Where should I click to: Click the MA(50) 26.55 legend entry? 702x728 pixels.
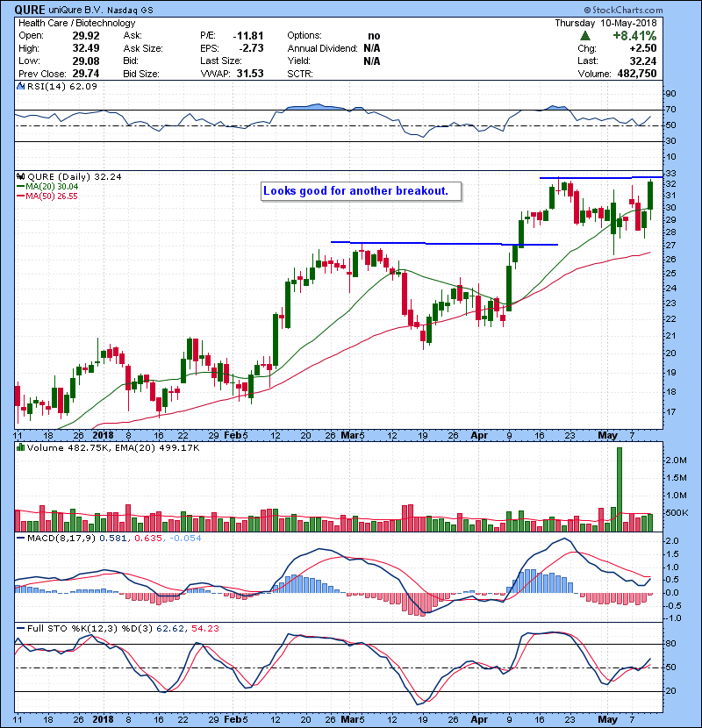pyautogui.click(x=52, y=196)
